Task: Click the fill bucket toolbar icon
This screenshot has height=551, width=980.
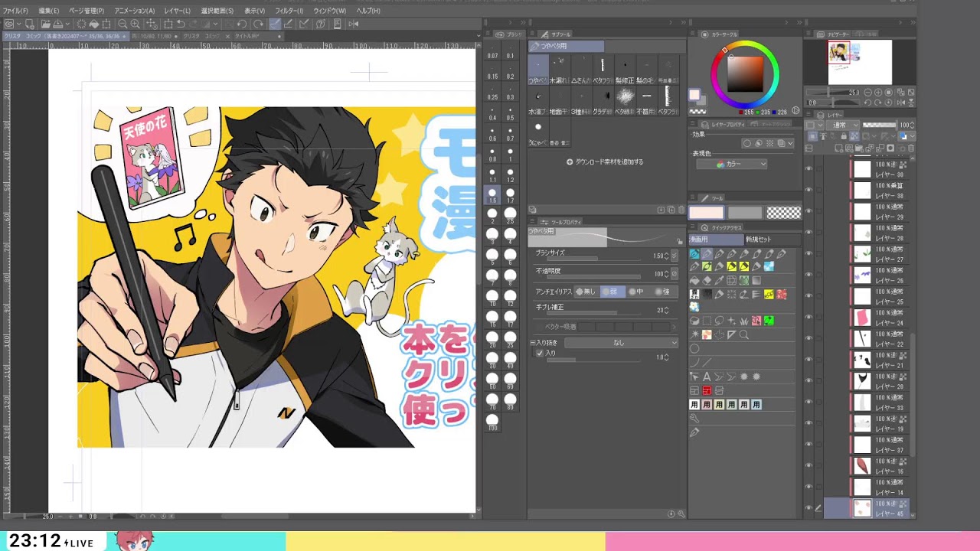Action: click(93, 24)
